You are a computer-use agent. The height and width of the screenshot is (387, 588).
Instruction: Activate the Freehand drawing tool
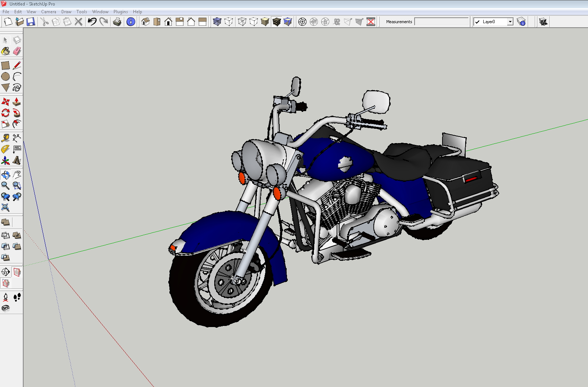click(x=17, y=88)
